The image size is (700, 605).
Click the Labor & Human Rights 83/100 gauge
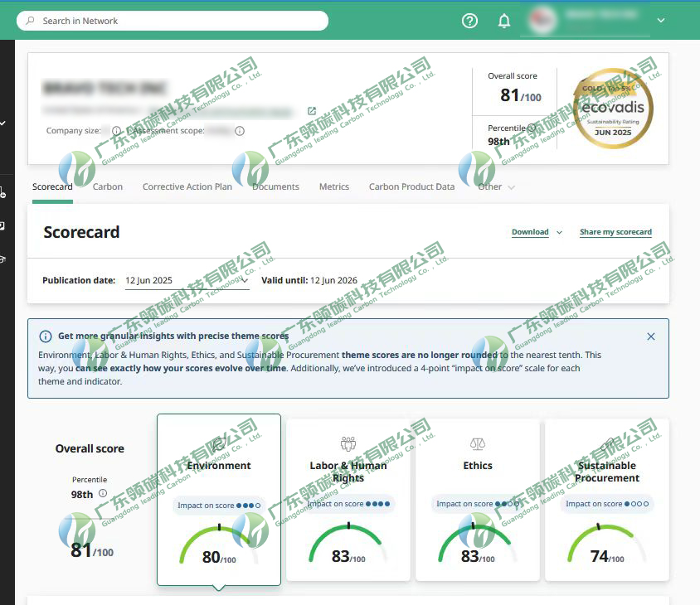[x=348, y=544]
